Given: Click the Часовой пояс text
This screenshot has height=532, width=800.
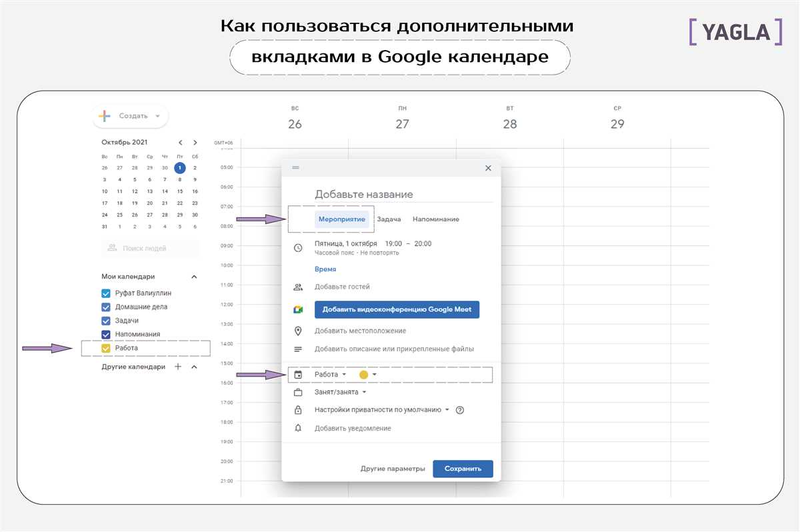Looking at the screenshot, I should pos(334,253).
